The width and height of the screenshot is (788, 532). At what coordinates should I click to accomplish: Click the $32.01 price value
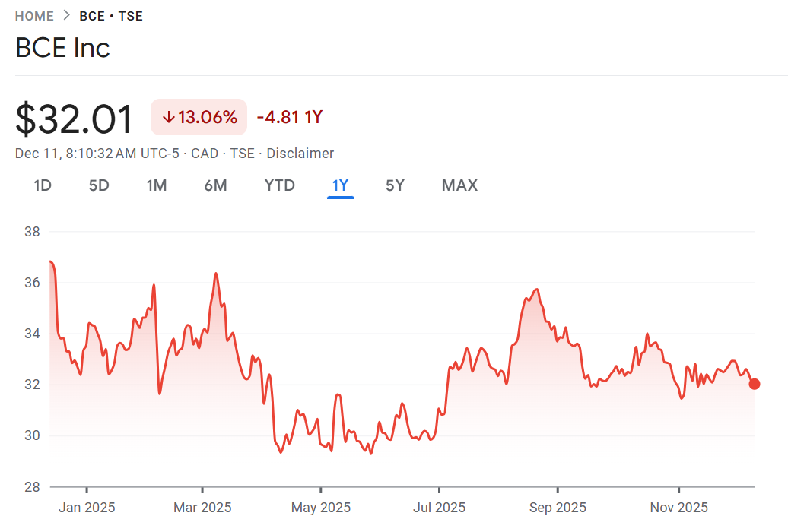tap(75, 119)
